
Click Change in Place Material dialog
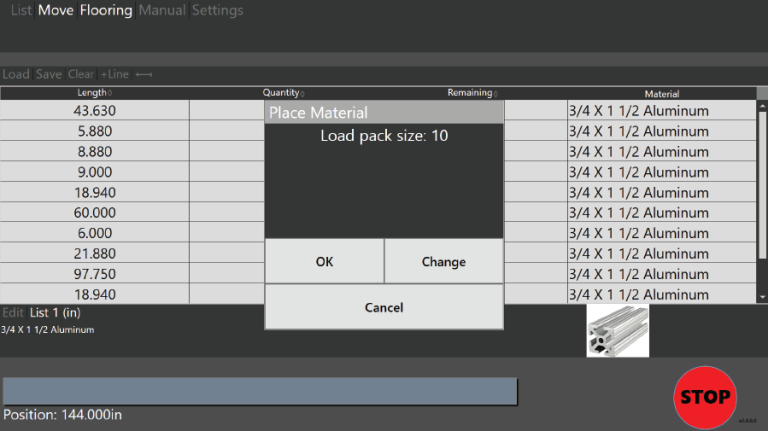point(444,261)
